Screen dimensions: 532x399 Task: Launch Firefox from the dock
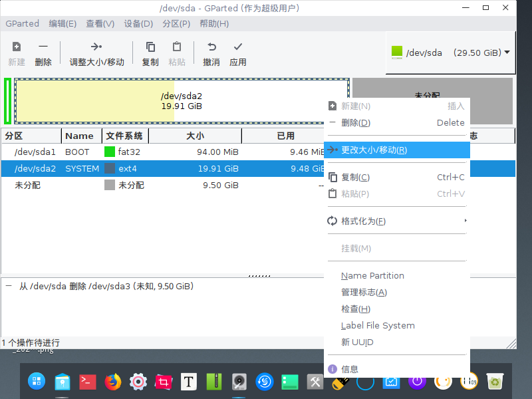(x=113, y=382)
